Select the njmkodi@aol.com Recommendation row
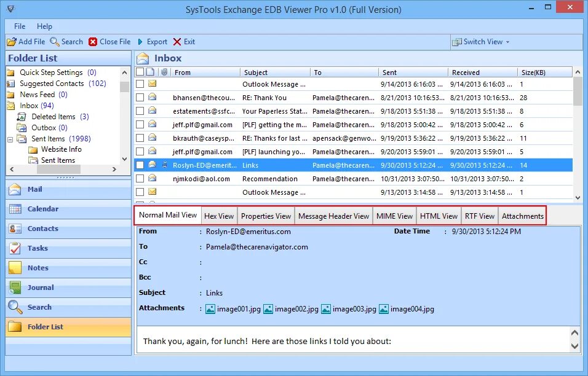Image resolution: width=588 pixels, height=376 pixels. point(353,179)
